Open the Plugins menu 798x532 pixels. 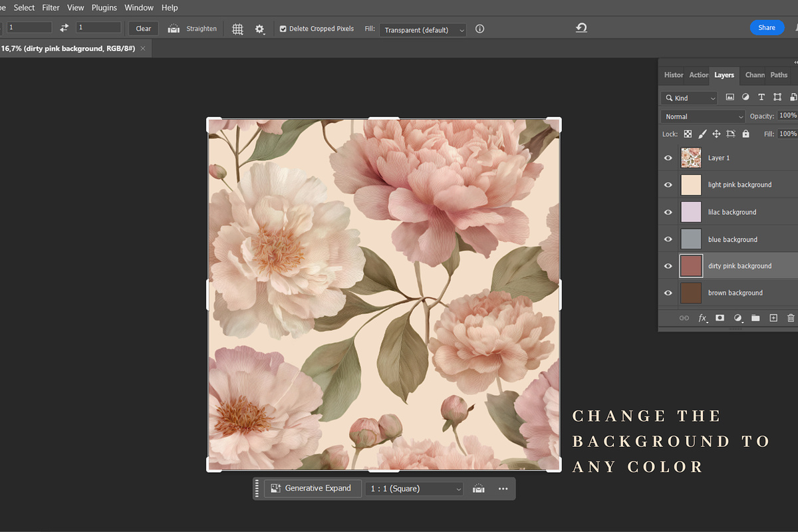point(104,7)
